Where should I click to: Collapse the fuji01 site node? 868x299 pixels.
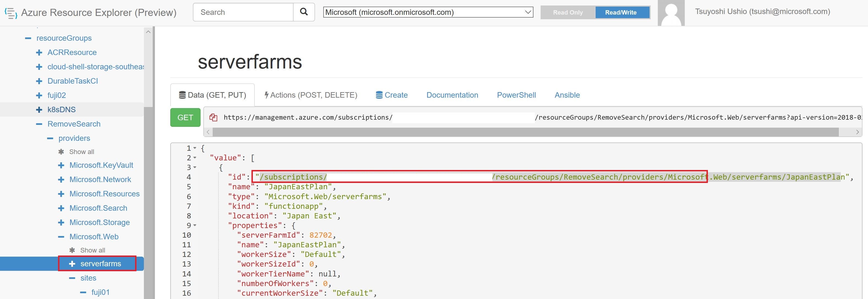83,292
